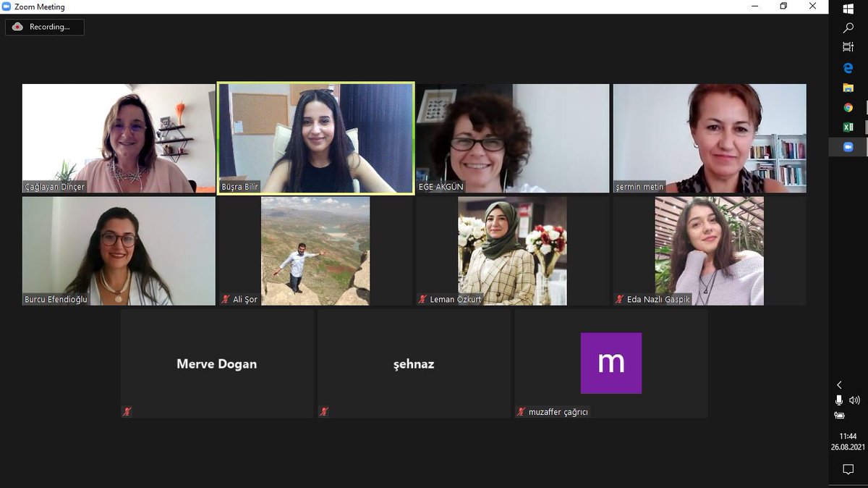Click the 'Burcu Efendioğlu' name label
Image resolution: width=868 pixels, height=488 pixels.
[56, 299]
